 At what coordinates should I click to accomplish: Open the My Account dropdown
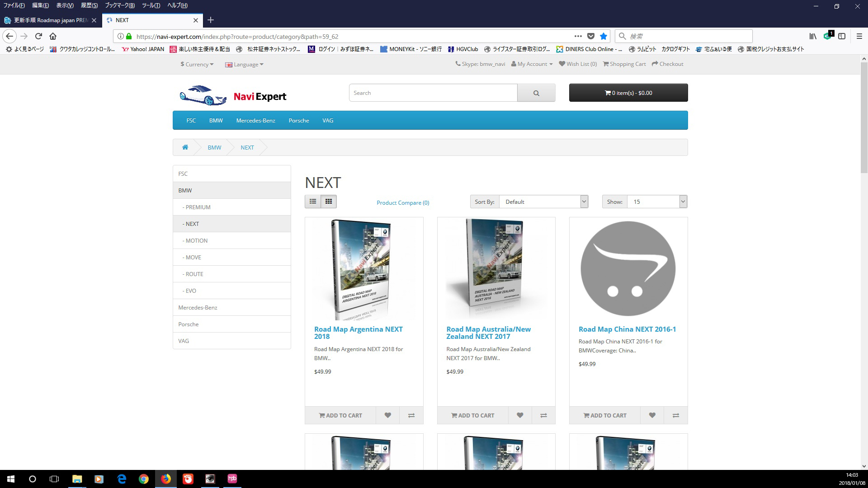pyautogui.click(x=532, y=64)
